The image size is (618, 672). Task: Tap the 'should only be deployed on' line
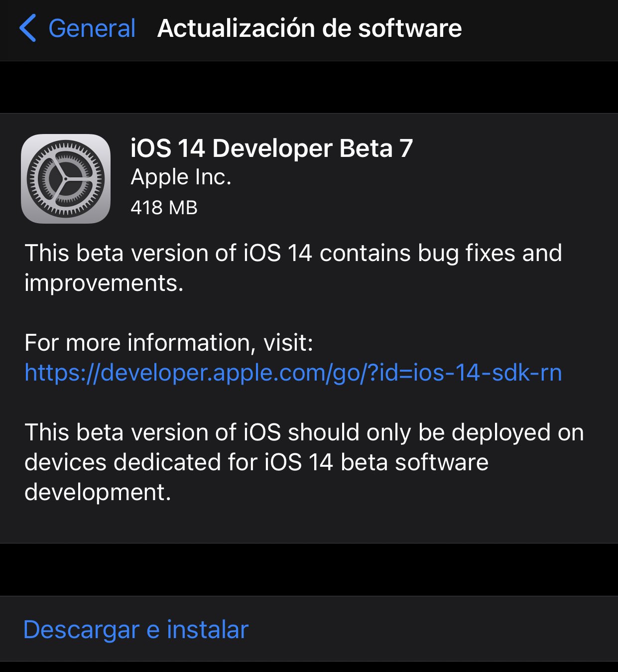point(435,432)
